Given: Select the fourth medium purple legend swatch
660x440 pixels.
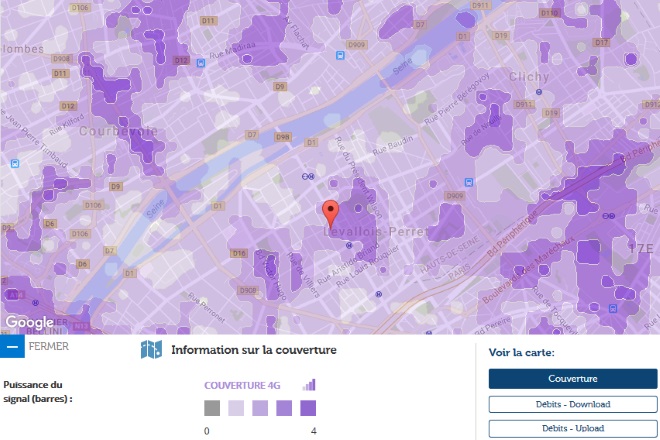Looking at the screenshot, I should coord(284,408).
